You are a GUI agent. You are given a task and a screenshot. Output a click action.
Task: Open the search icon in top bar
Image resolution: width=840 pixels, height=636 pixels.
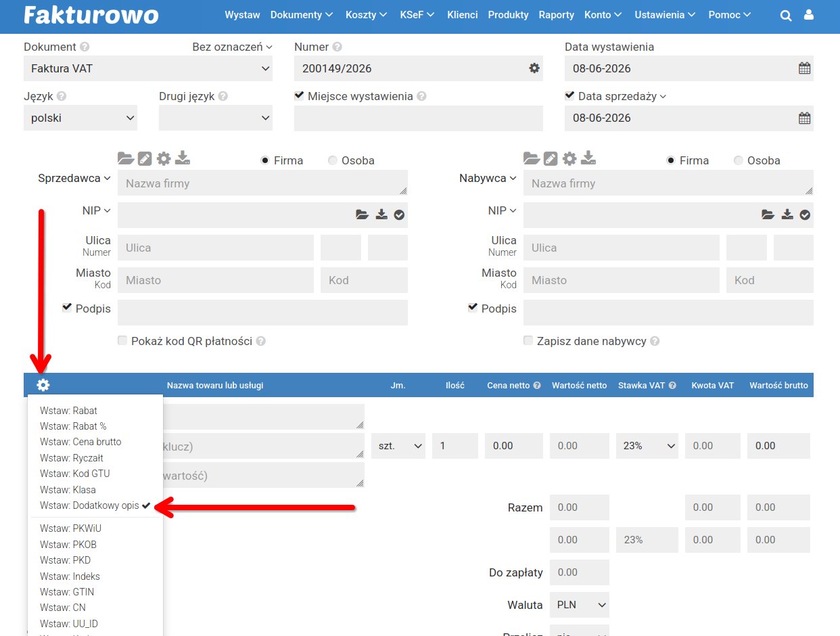(x=785, y=16)
